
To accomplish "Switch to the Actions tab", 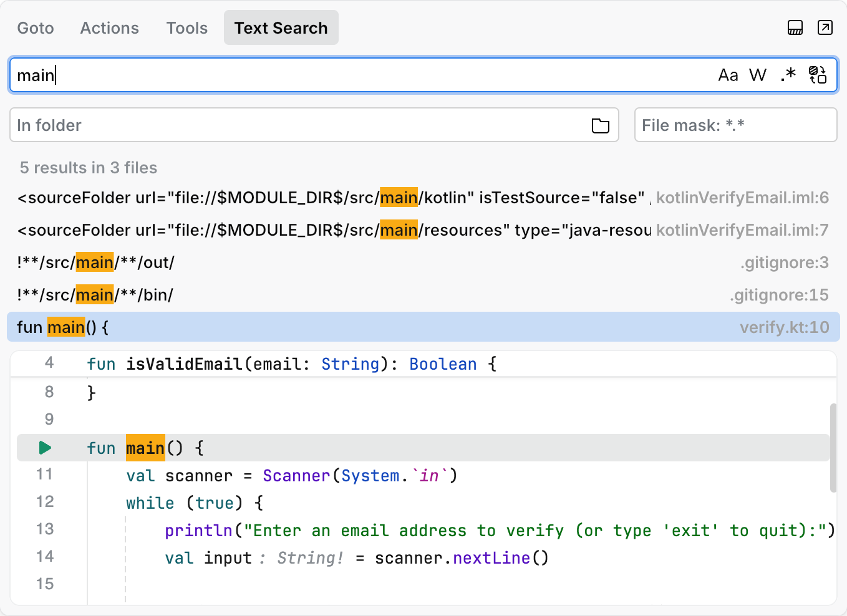I will [x=109, y=27].
